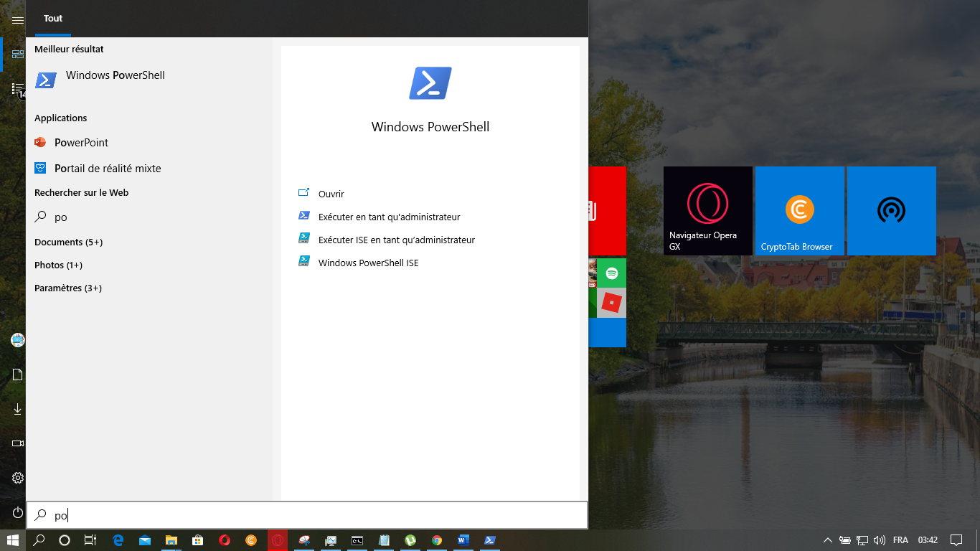
Task: Open File Explorer from taskbar
Action: 171,540
